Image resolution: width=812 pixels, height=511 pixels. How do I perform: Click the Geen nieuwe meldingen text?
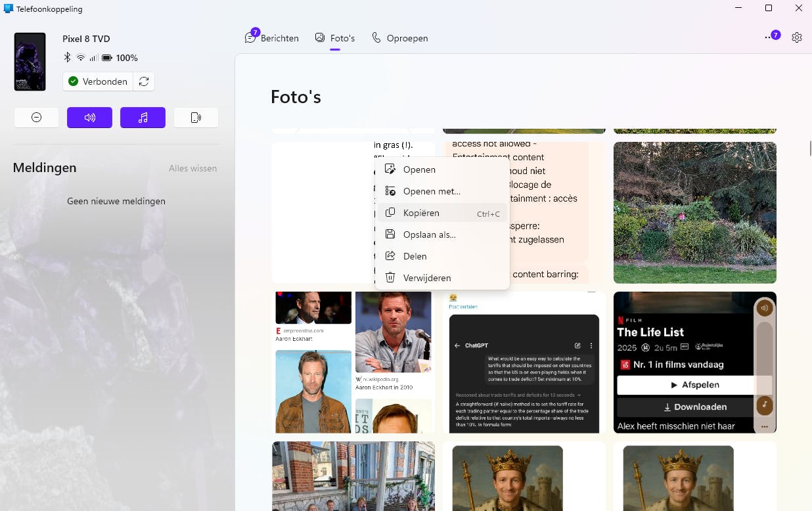click(116, 201)
